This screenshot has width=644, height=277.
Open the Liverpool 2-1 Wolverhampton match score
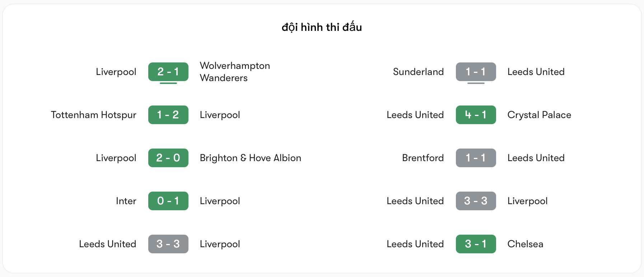[x=168, y=72]
